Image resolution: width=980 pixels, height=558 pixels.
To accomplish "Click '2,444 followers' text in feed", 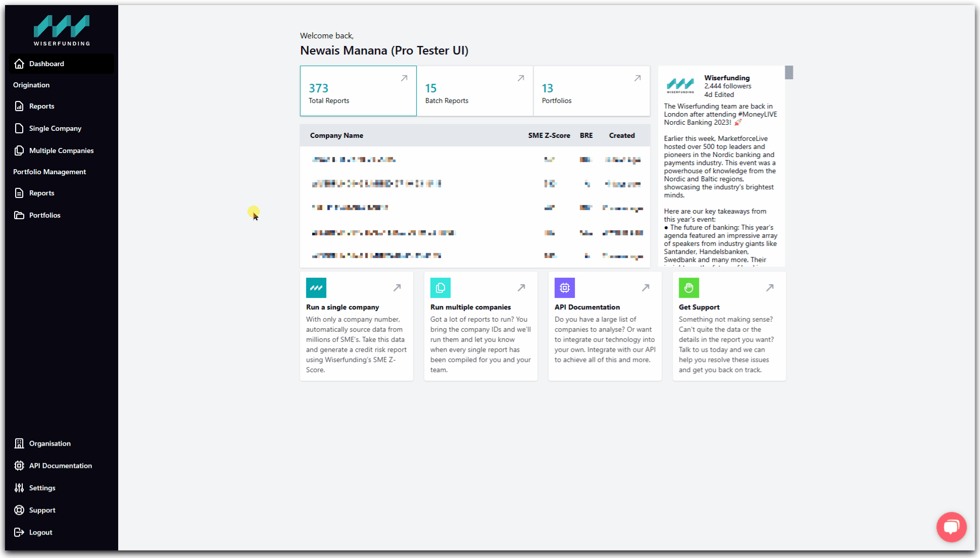I will coord(727,86).
